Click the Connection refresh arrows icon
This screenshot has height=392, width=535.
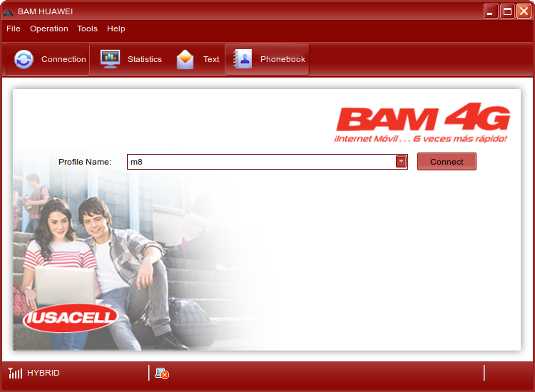coord(24,59)
